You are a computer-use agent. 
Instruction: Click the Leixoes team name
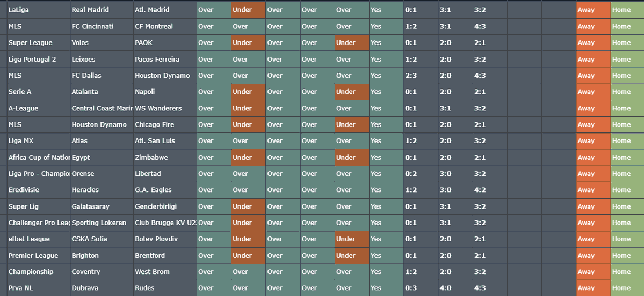coord(83,59)
